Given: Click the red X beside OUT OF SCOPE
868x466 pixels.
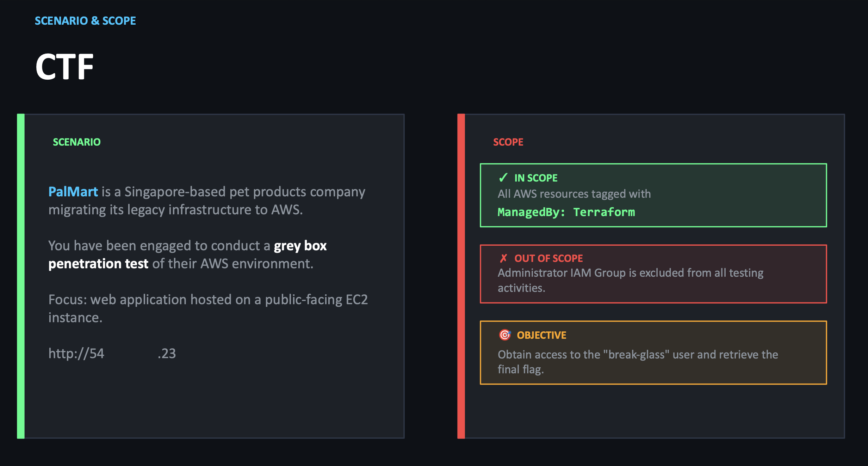Looking at the screenshot, I should [503, 258].
